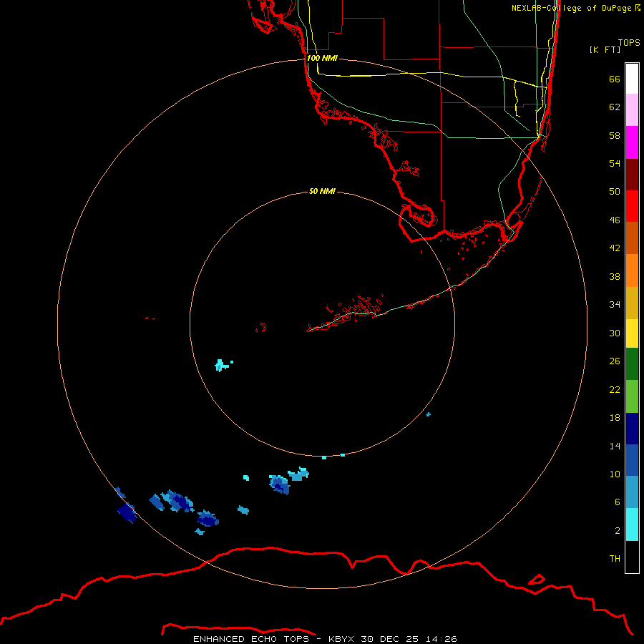Click the light green 22 K FT legend swatch

pyautogui.click(x=632, y=396)
